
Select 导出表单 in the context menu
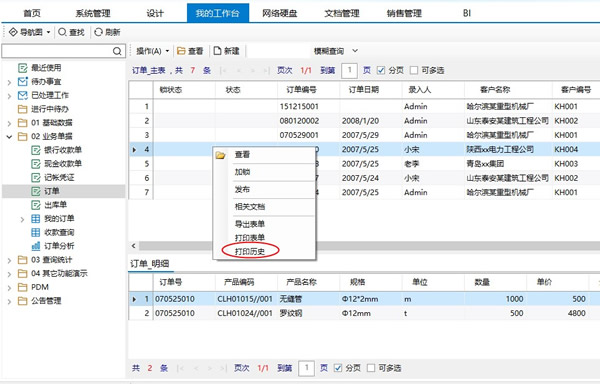click(x=250, y=224)
